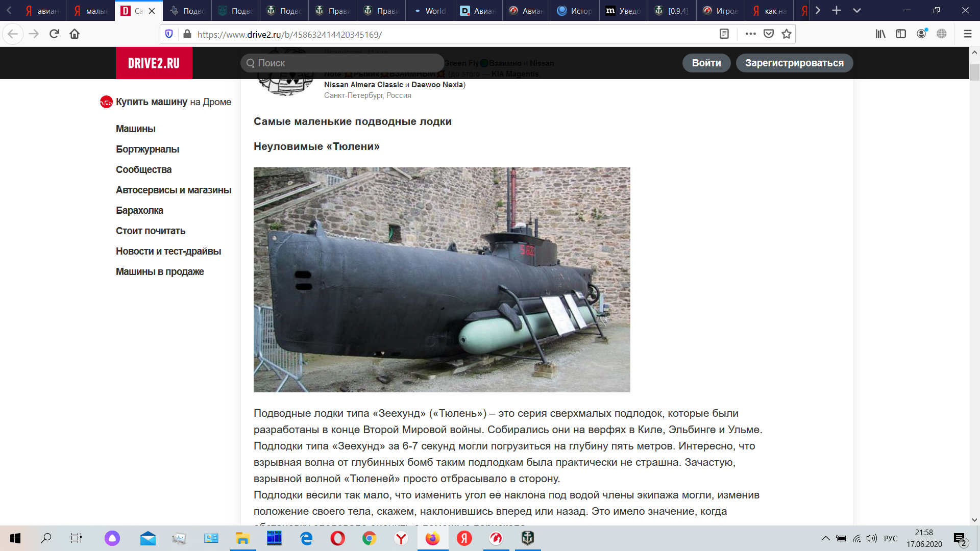The width and height of the screenshot is (980, 551).
Task: Open Opera browser from taskbar
Action: [337, 538]
